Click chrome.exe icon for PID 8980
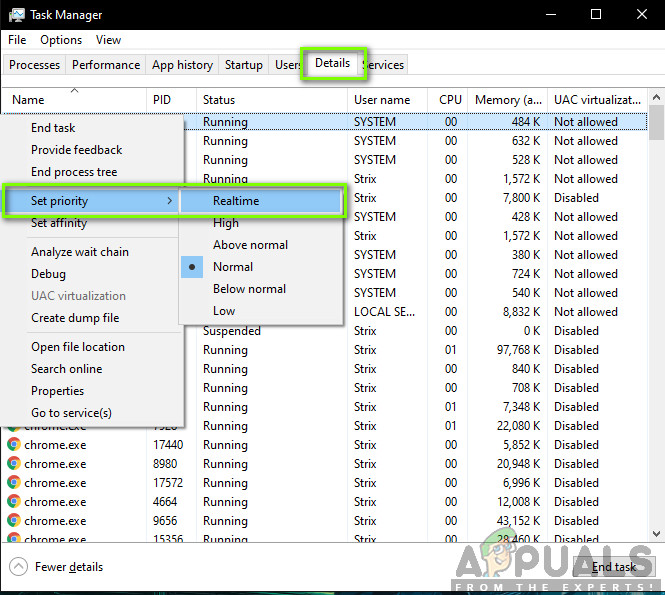Viewport: 665px width, 595px height. (14, 464)
